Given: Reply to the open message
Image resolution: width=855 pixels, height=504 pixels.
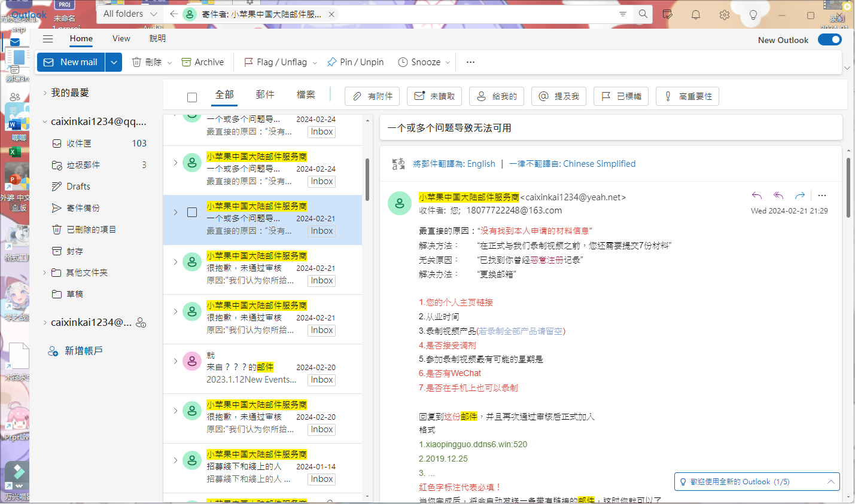Looking at the screenshot, I should click(757, 196).
